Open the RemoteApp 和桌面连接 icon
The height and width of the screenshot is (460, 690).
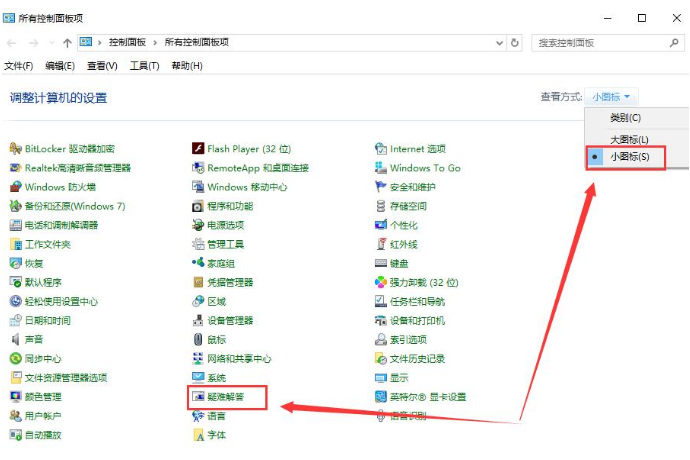point(198,168)
